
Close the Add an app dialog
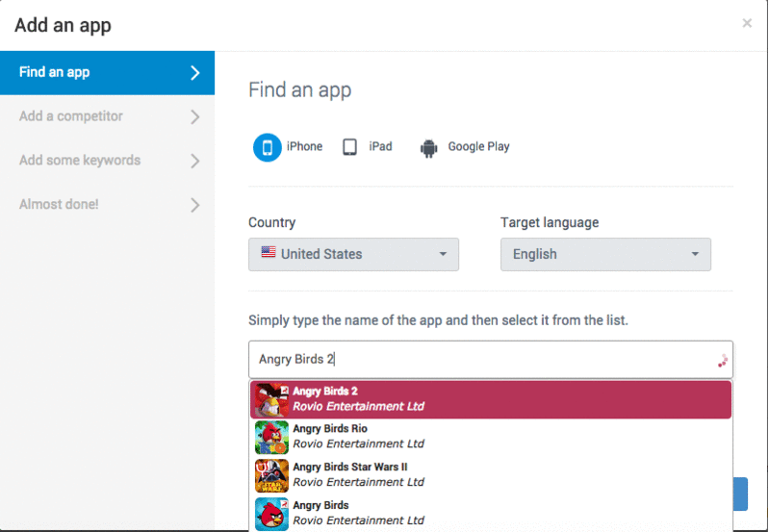point(747,23)
